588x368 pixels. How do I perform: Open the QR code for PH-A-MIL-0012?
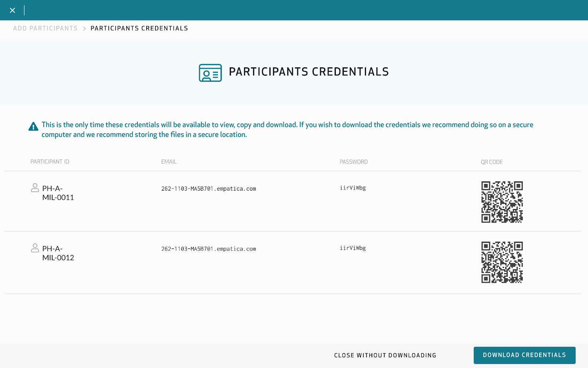502,262
